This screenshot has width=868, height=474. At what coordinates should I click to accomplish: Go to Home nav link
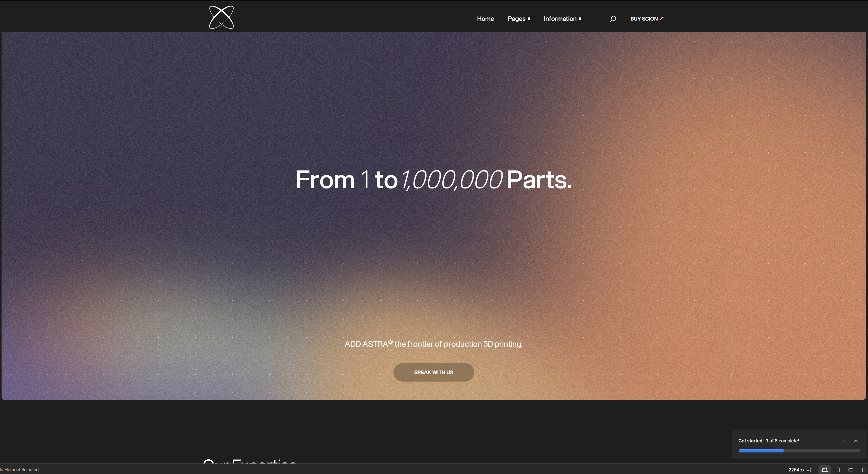point(485,19)
